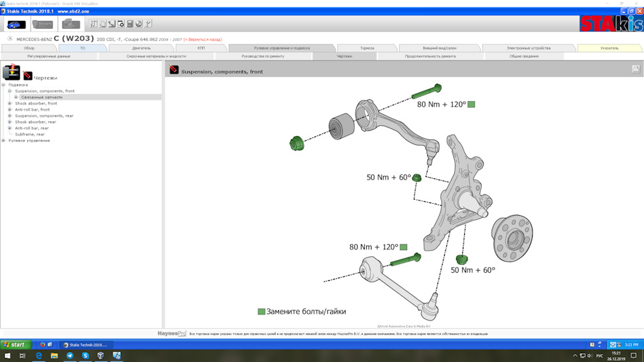Open Edge browser from host taskbar
Screen dimensions: 644x362
[39, 356]
